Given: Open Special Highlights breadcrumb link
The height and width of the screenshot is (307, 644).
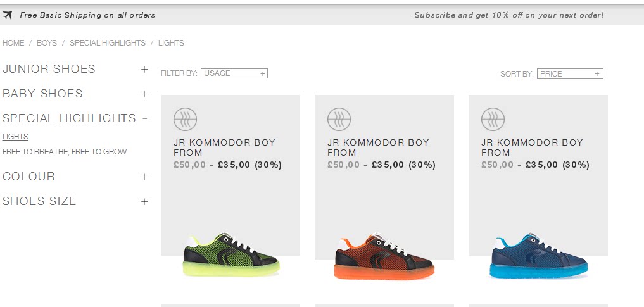Looking at the screenshot, I should coord(108,43).
